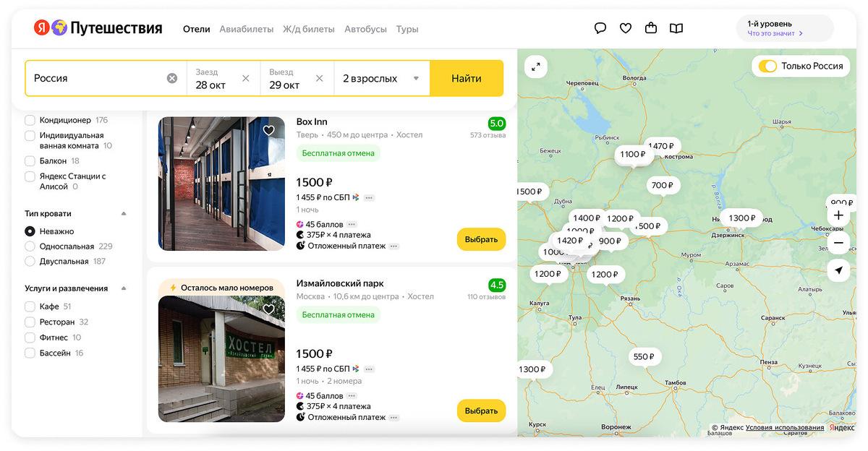868x451 pixels.
Task: Open the chat support icon in the header
Action: point(600,27)
